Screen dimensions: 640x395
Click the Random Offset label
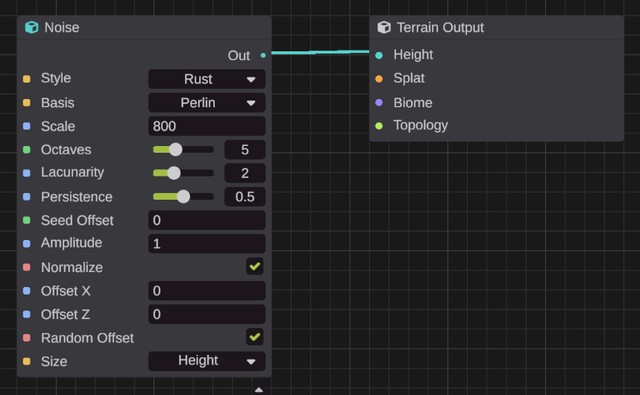[x=87, y=338]
